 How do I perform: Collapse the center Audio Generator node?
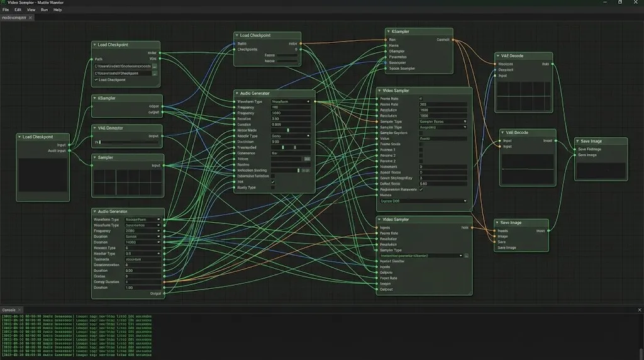coord(236,93)
